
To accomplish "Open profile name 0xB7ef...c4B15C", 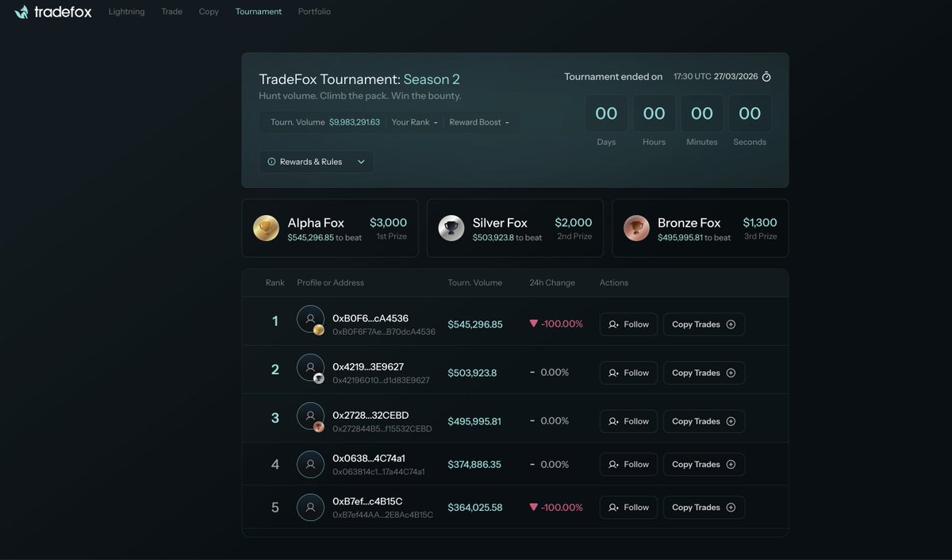I will pyautogui.click(x=367, y=501).
